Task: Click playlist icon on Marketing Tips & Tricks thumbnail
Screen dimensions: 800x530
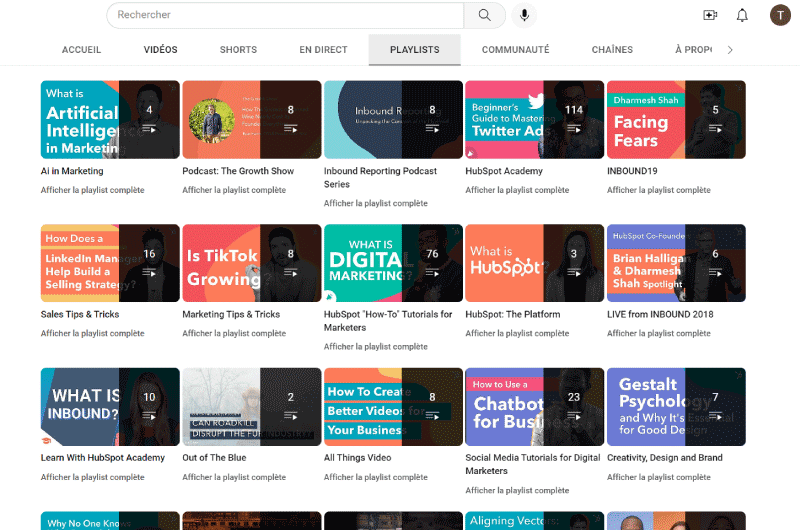Action: [x=290, y=273]
